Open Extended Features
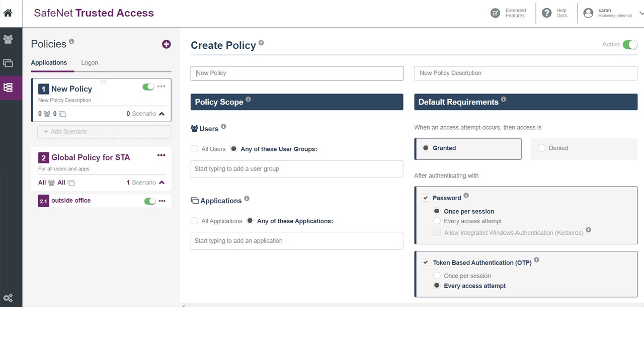The height and width of the screenshot is (362, 644). 509,13
